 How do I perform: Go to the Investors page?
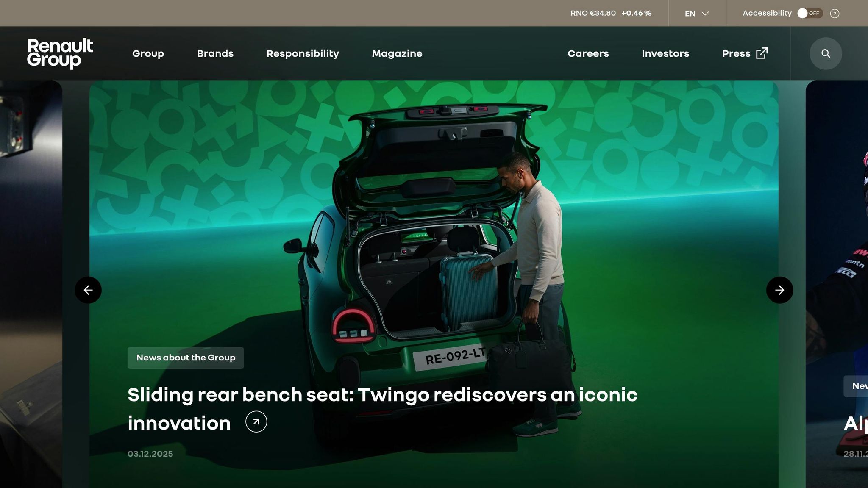(665, 54)
